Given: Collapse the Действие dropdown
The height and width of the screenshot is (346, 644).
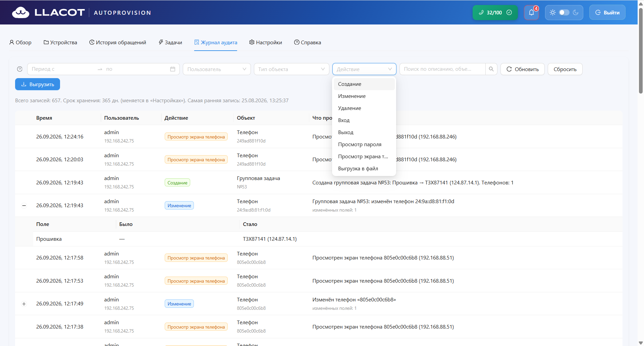Looking at the screenshot, I should point(364,69).
